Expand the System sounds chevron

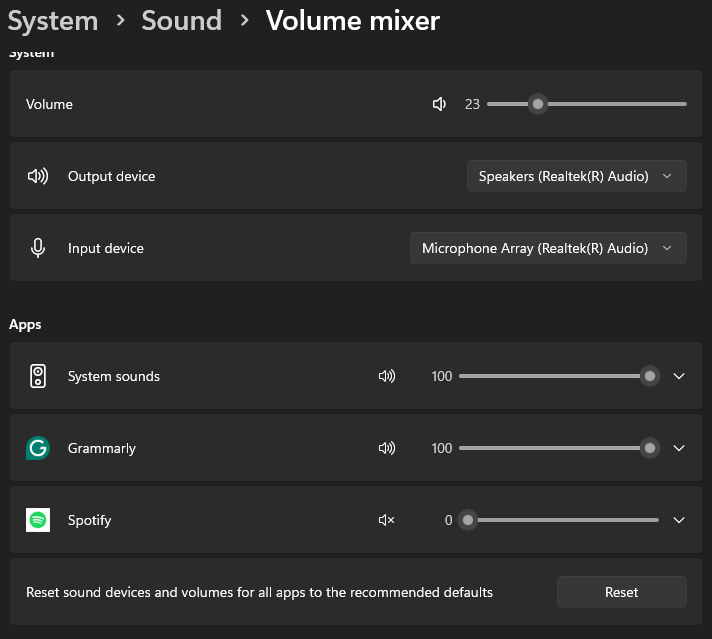[x=679, y=376]
